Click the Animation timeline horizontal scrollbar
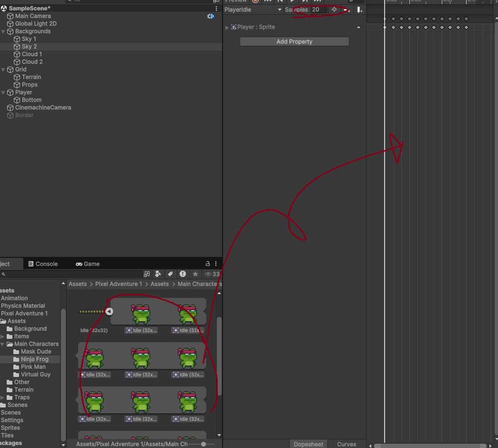 point(430,446)
